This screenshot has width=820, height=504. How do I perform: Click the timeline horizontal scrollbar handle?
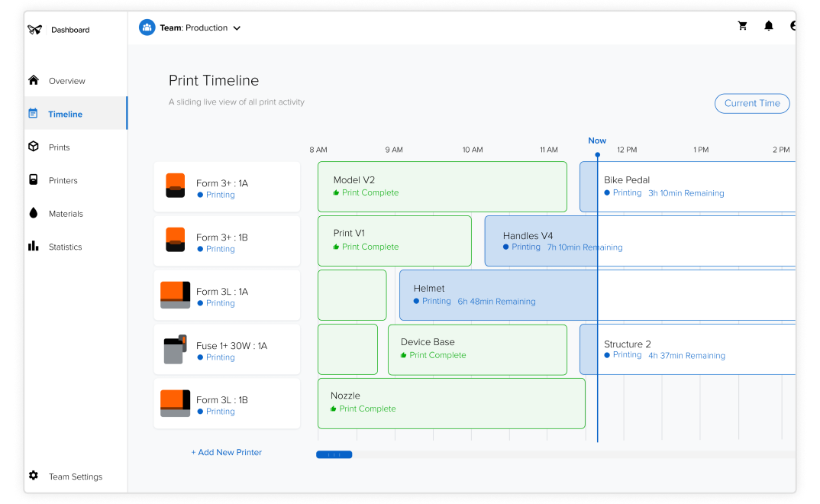coord(334,454)
